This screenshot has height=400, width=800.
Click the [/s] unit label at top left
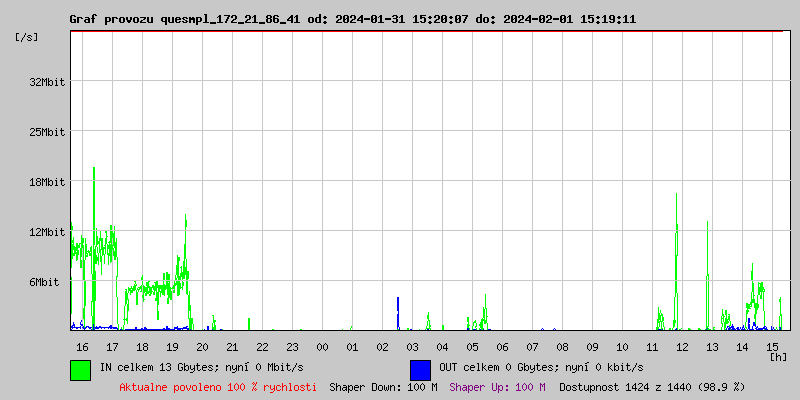coord(26,37)
